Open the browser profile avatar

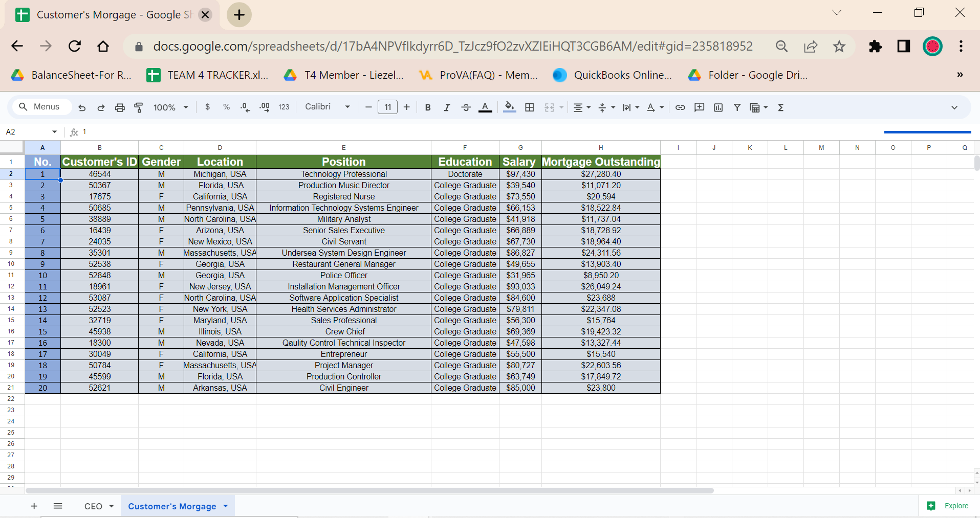(x=932, y=47)
